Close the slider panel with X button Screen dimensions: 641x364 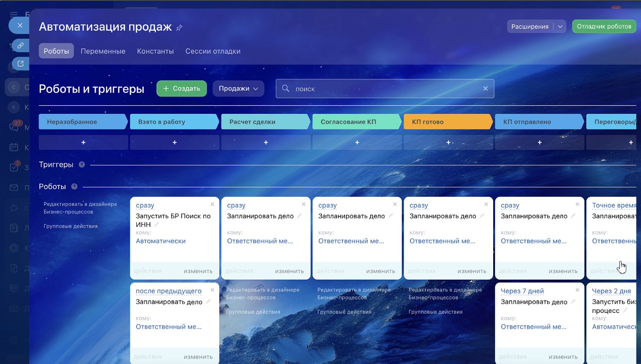20,26
